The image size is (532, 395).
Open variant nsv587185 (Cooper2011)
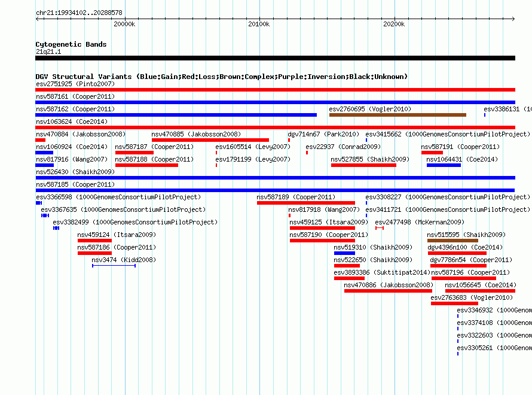click(x=75, y=184)
